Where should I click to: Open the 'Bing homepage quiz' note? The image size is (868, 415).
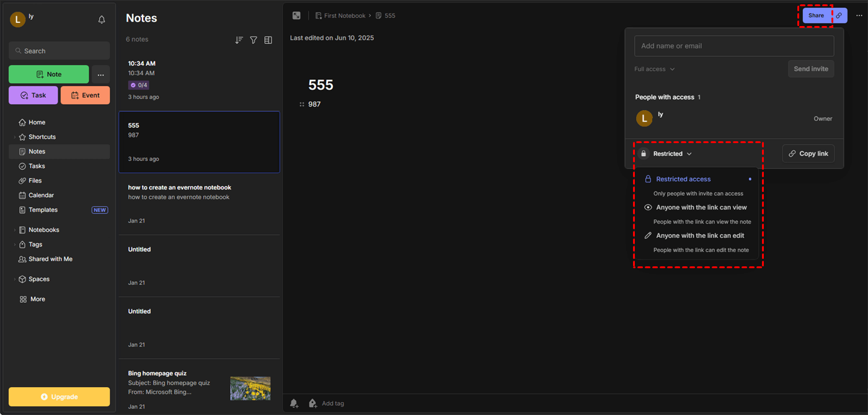pyautogui.click(x=199, y=387)
